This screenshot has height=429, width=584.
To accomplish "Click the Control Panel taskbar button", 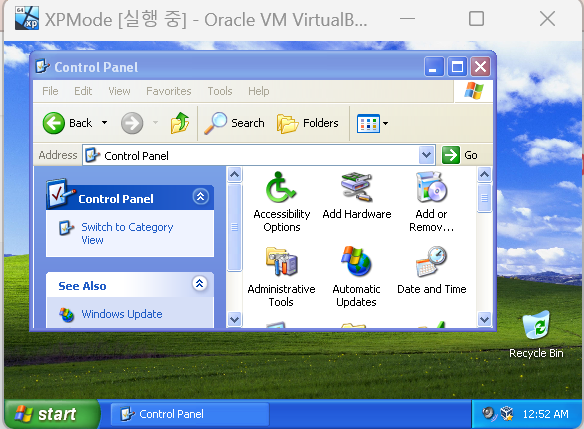I will tap(190, 414).
